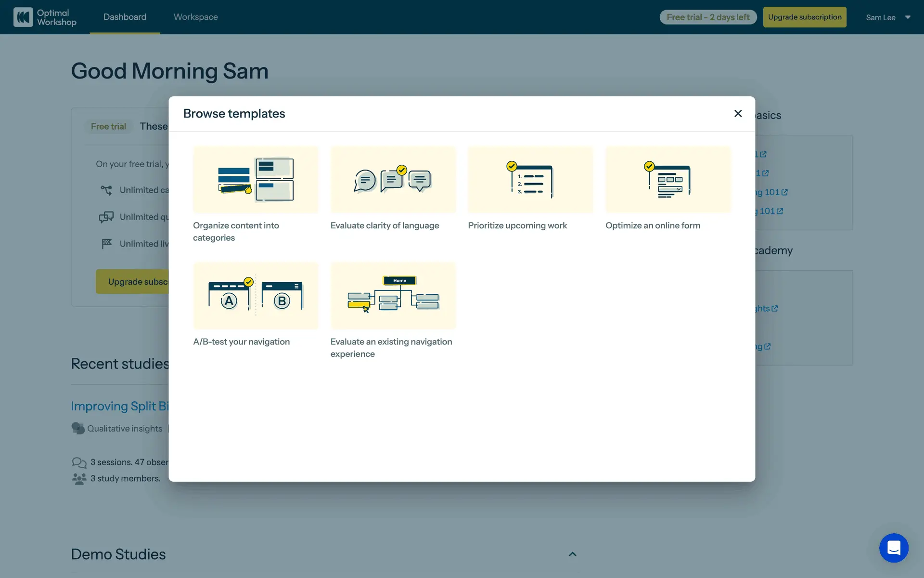Open the Intercom chat bubble icon
This screenshot has width=924, height=578.
coord(894,548)
